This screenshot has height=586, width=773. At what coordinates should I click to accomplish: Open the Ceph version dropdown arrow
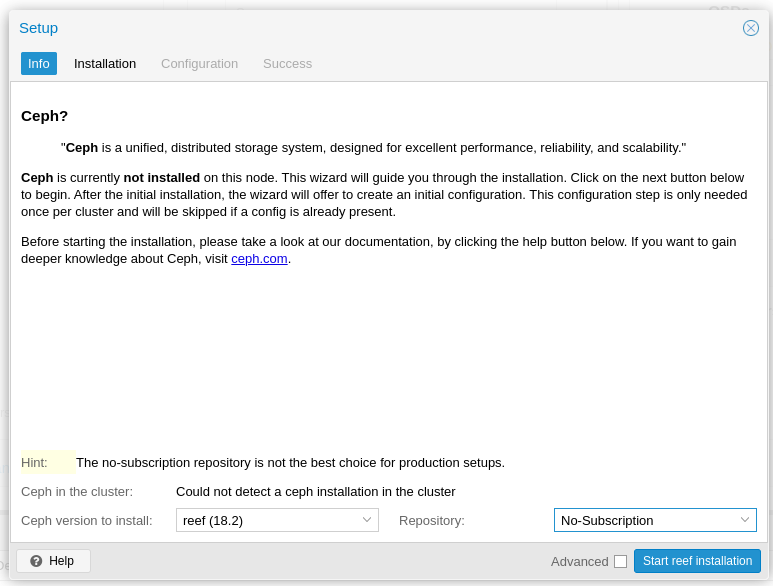click(x=367, y=520)
